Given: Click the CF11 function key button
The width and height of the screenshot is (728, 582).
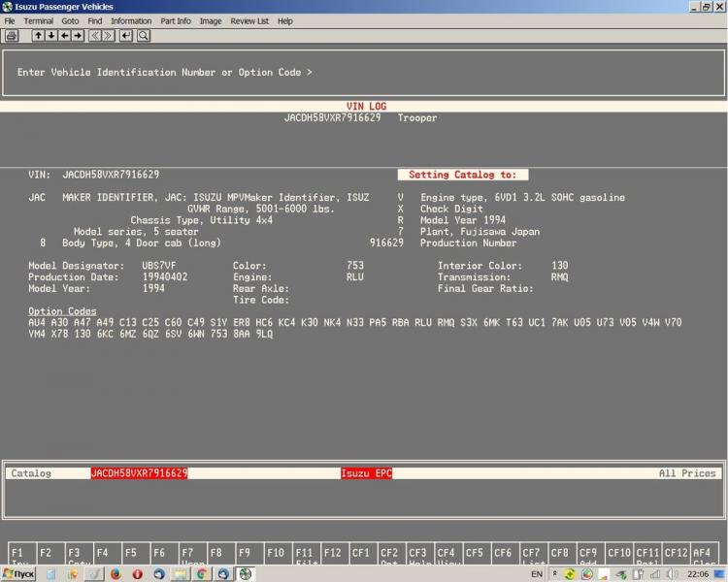Looking at the screenshot, I should click(x=647, y=553).
